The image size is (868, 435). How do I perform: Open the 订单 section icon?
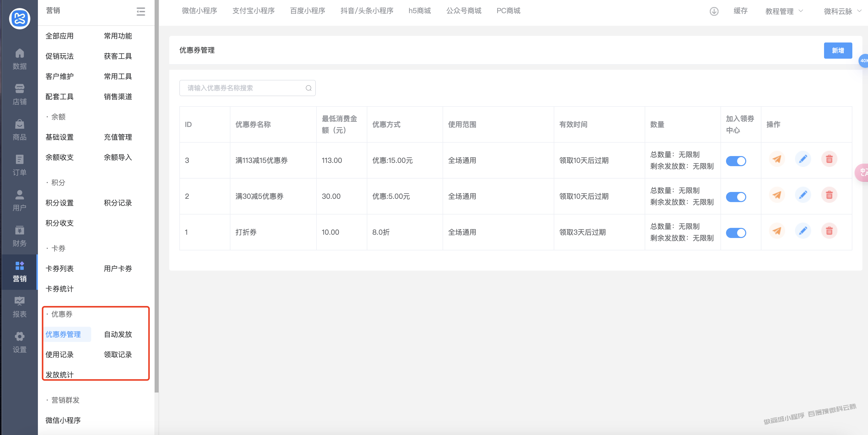tap(19, 159)
